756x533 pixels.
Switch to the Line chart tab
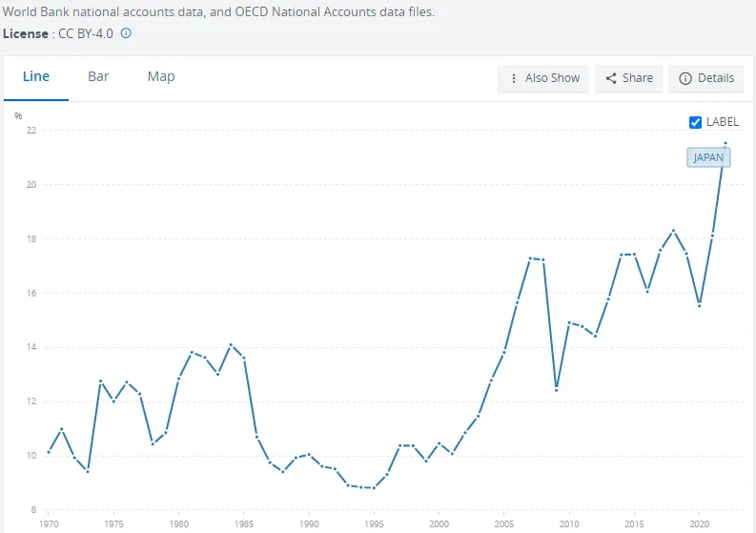click(36, 76)
